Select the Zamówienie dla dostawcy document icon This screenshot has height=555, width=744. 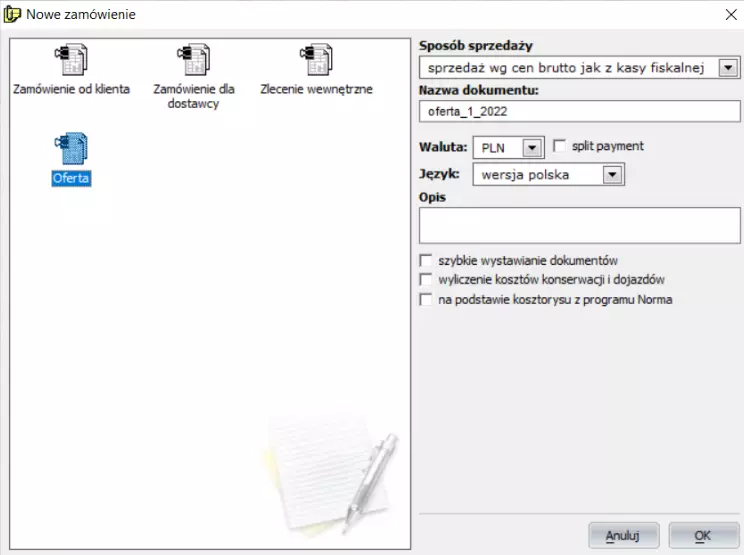click(194, 59)
